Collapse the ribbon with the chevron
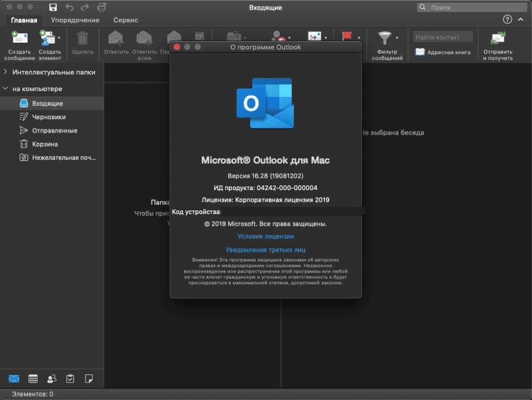 pyautogui.click(x=520, y=20)
